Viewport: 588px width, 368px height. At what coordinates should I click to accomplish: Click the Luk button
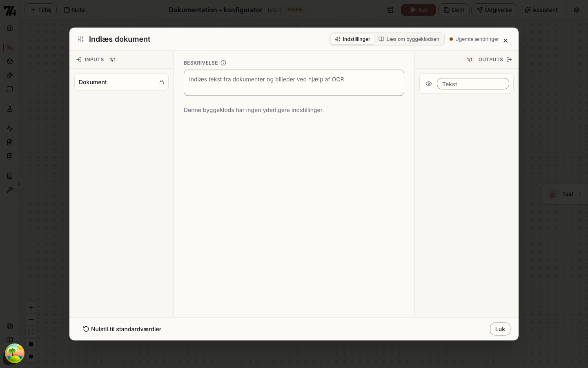(500, 329)
